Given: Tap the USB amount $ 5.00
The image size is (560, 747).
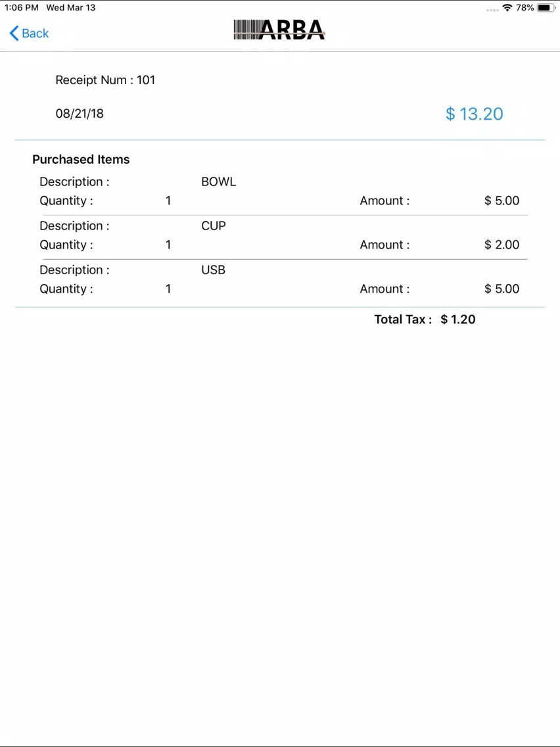Looking at the screenshot, I should pos(502,289).
